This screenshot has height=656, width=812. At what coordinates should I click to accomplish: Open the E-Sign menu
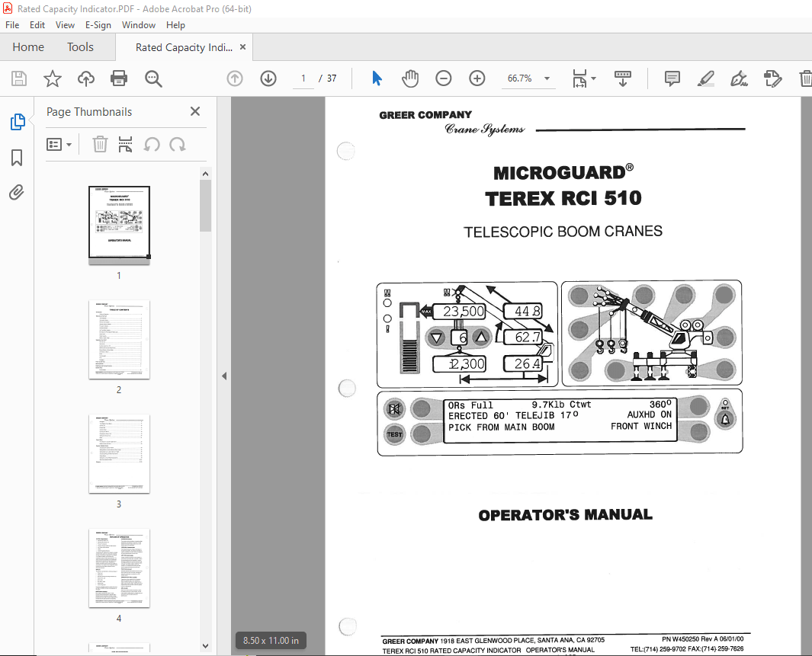pyautogui.click(x=98, y=25)
